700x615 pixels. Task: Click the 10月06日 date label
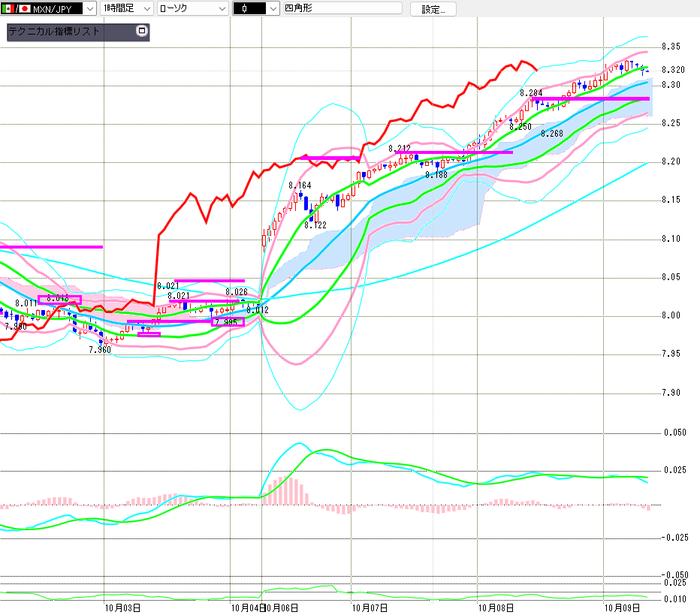click(x=281, y=607)
